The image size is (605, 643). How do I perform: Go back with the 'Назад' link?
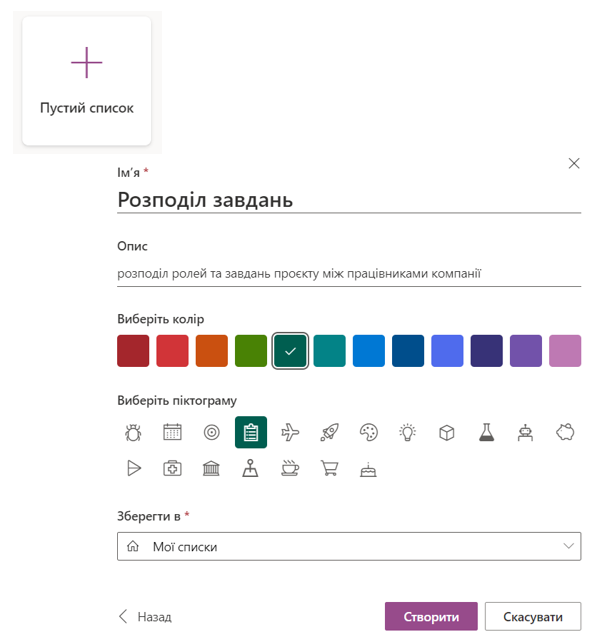coord(146,617)
